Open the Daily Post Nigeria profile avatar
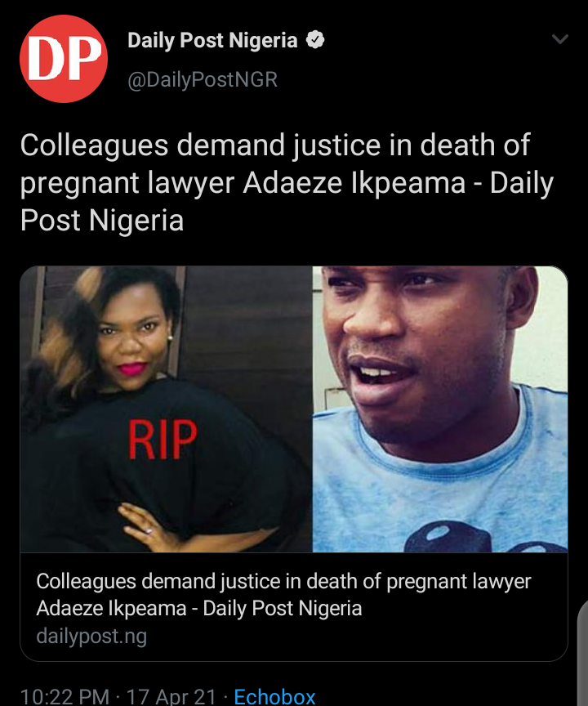This screenshot has width=588, height=706. tap(64, 59)
